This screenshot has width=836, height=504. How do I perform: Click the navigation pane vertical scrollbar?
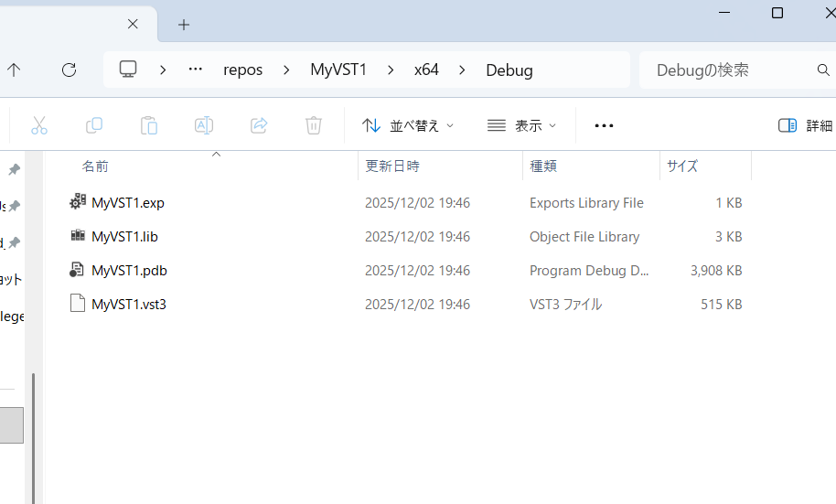pyautogui.click(x=35, y=430)
